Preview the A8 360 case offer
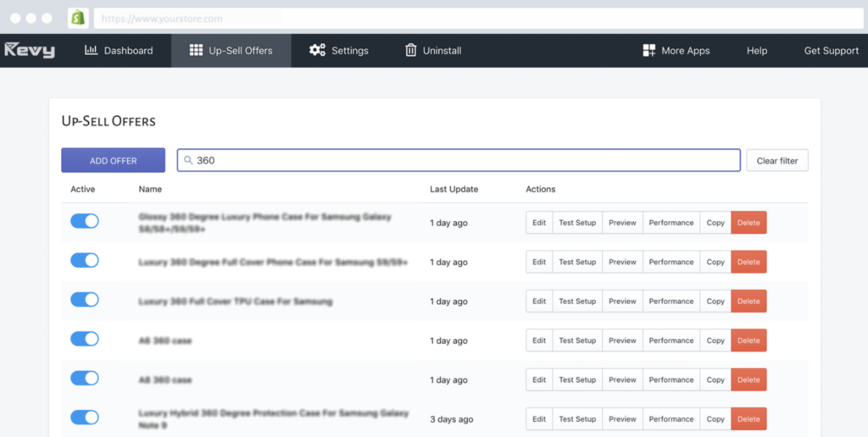Screen dimensions: 868x437 pyautogui.click(x=622, y=379)
